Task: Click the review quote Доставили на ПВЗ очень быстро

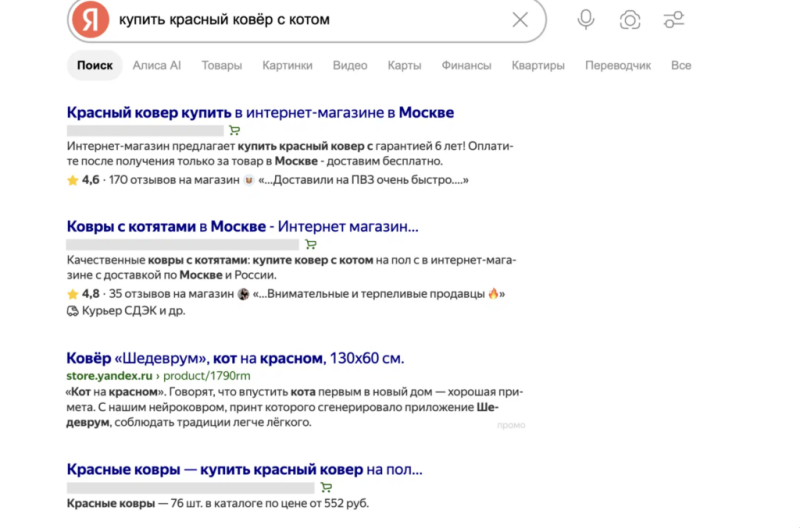Action: (363, 180)
